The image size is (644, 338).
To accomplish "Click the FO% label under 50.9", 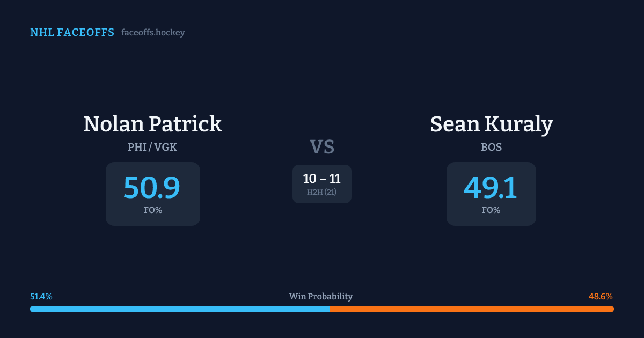I will tap(153, 210).
